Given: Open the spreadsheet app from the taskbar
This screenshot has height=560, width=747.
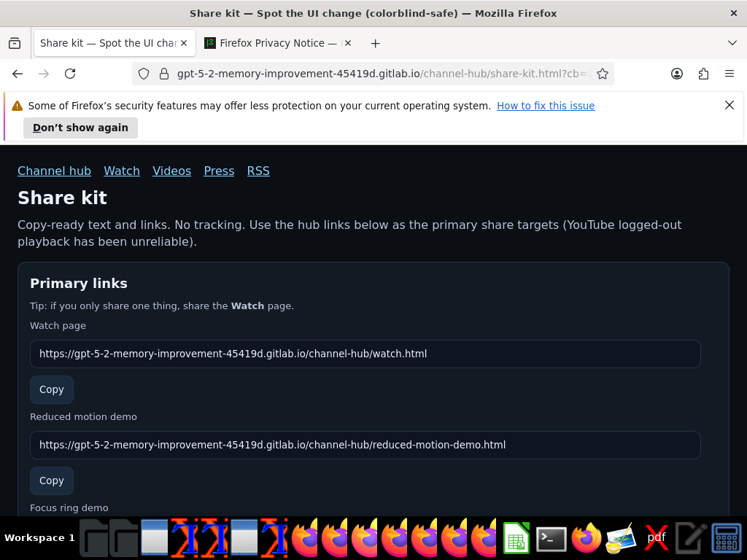Looking at the screenshot, I should tap(516, 538).
